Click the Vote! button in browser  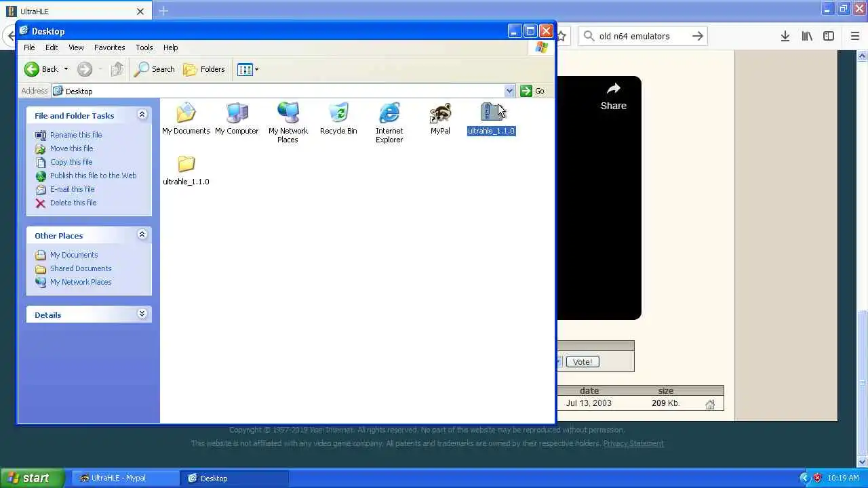click(583, 362)
